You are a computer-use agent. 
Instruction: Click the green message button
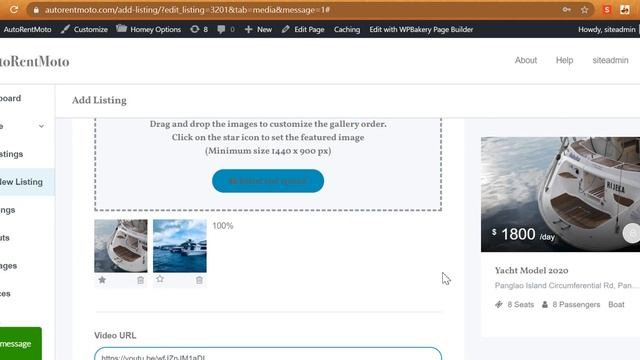point(21,344)
